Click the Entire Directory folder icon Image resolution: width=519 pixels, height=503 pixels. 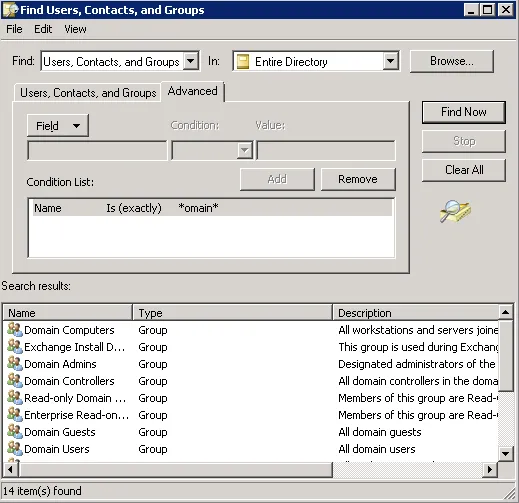[243, 62]
